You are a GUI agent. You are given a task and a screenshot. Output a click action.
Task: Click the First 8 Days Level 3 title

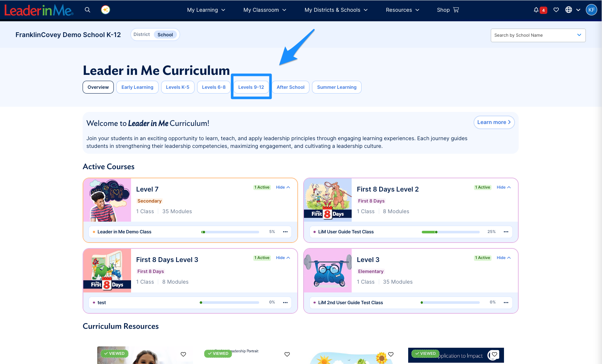click(167, 260)
